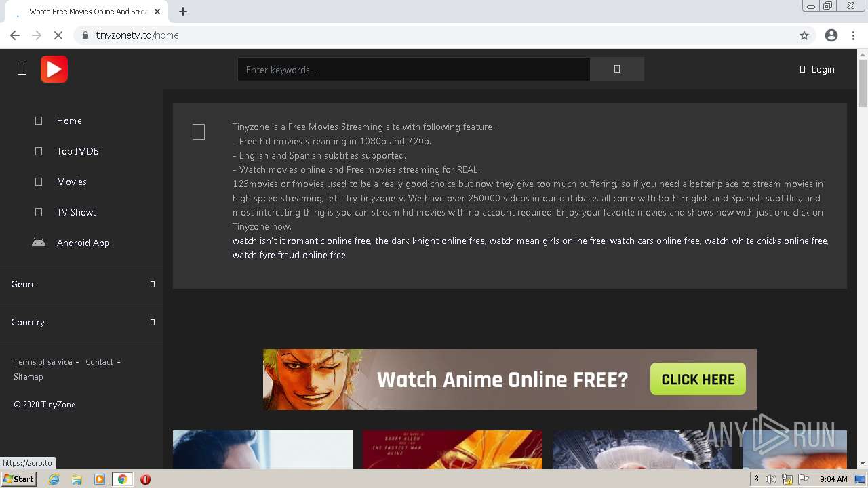868x488 pixels.
Task: Click the Action Center flag tray icon
Action: pos(804,479)
